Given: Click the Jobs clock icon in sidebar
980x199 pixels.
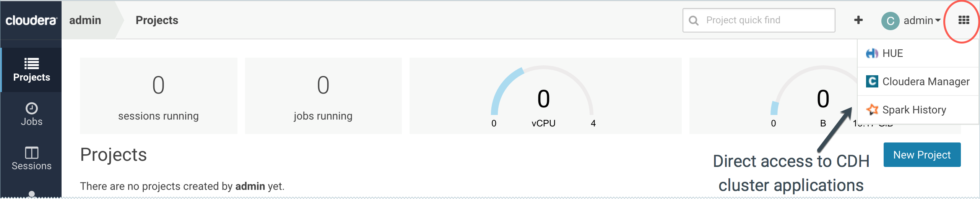Looking at the screenshot, I should (x=31, y=108).
